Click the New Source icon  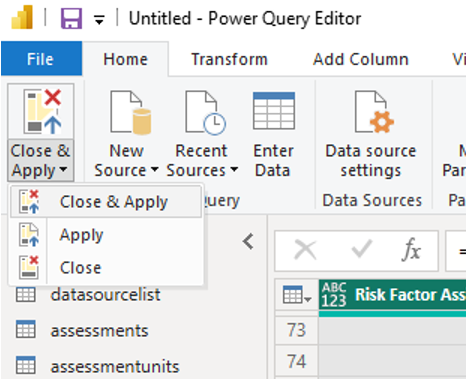pos(130,112)
